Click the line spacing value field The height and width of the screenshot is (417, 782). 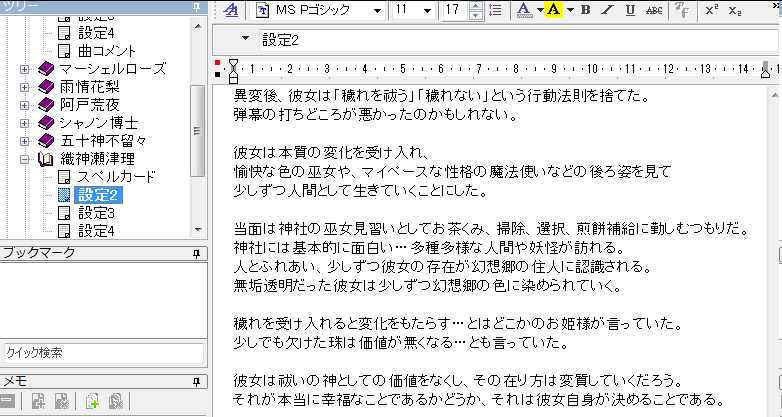(x=457, y=10)
